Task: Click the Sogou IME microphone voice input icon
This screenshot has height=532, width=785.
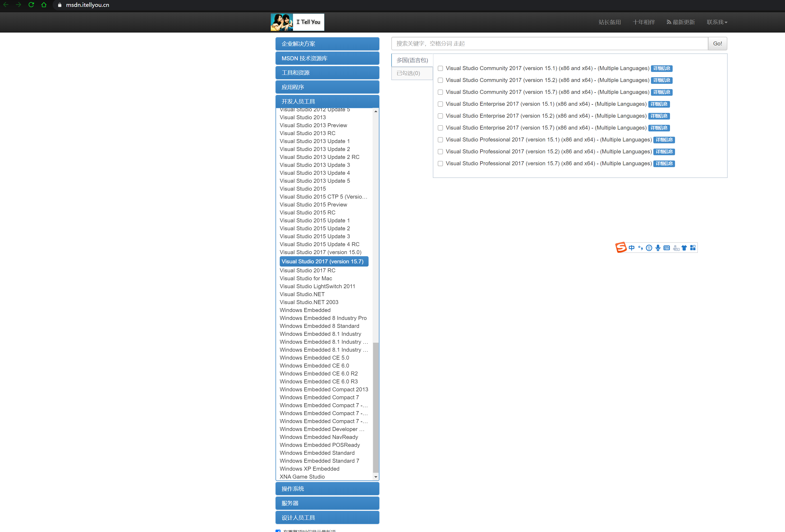Action: [658, 248]
